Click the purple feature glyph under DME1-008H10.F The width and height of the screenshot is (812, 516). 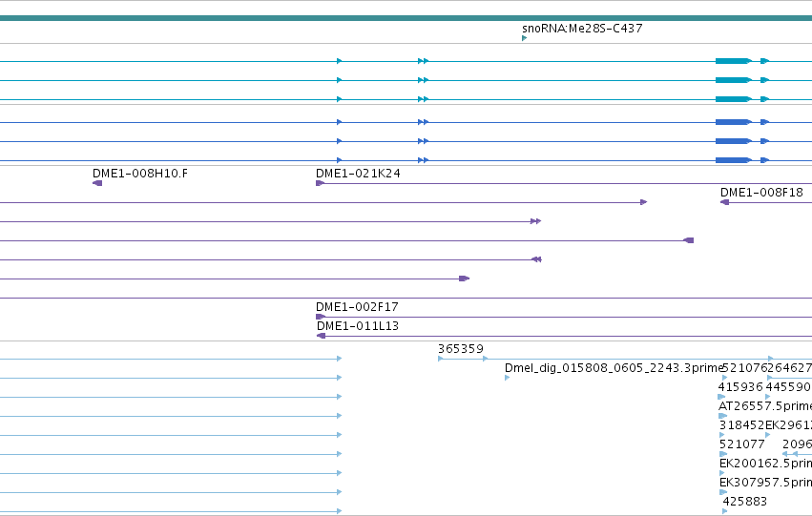pos(97,183)
